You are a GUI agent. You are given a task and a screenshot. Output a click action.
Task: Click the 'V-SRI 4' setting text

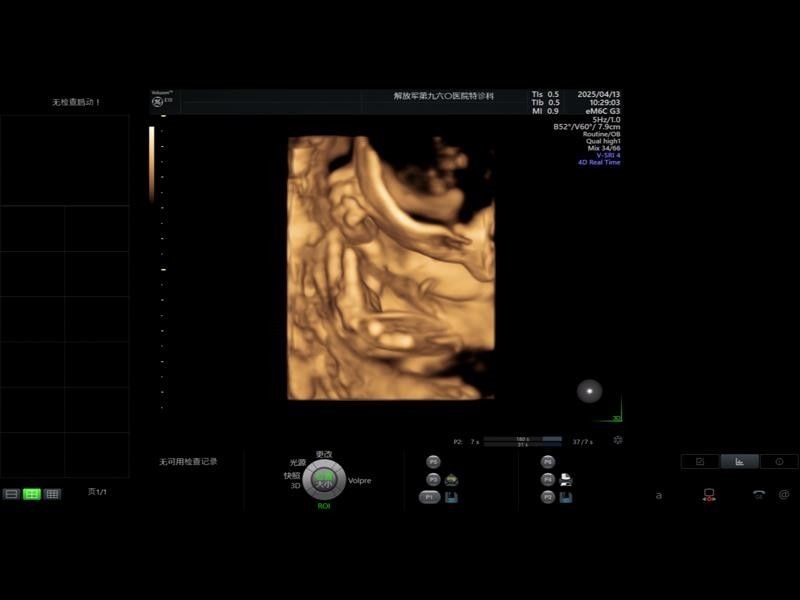608,155
